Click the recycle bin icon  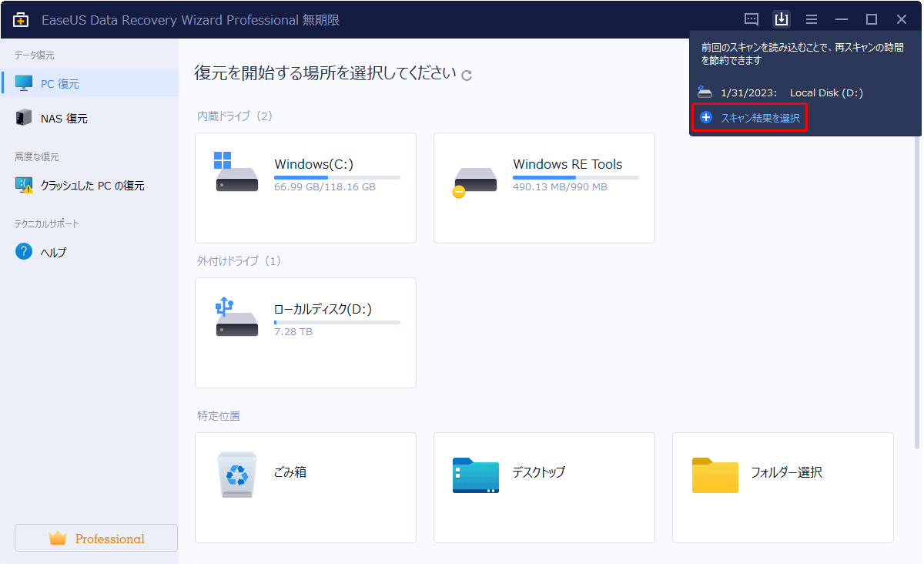[237, 475]
